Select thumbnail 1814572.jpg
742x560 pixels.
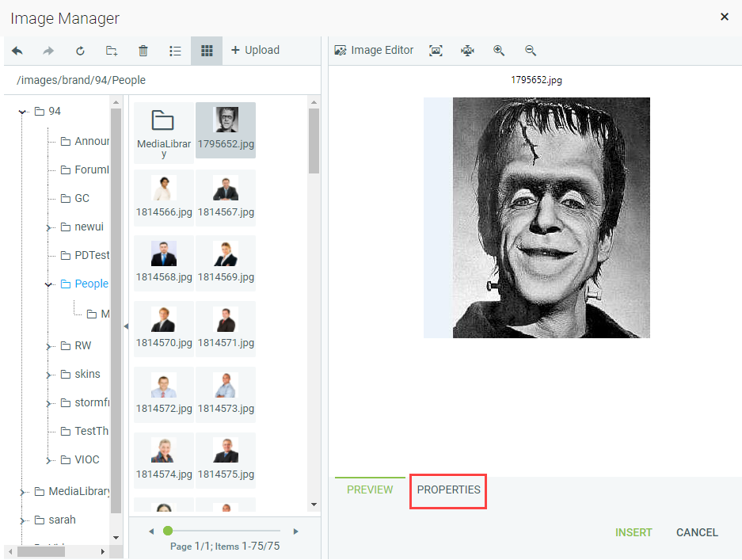[x=164, y=394]
